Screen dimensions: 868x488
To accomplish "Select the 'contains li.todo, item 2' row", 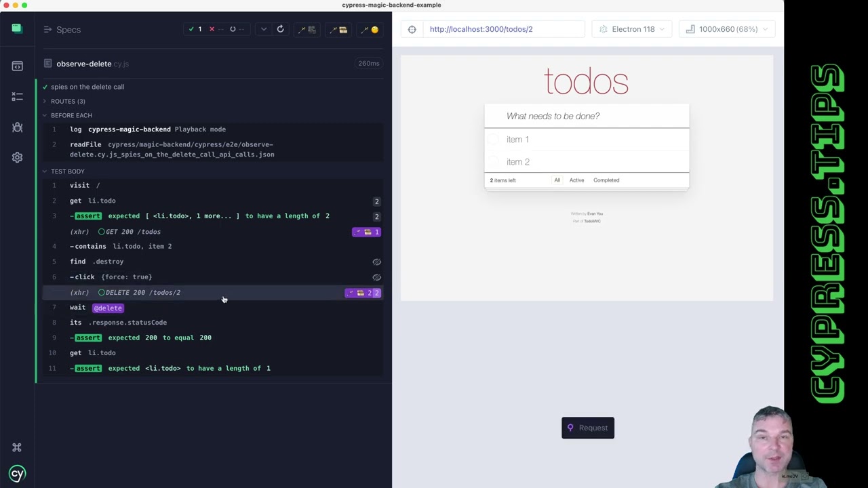I will (213, 246).
